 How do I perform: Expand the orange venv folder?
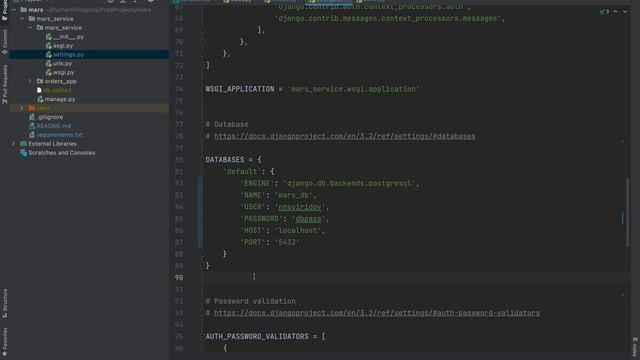(22, 108)
